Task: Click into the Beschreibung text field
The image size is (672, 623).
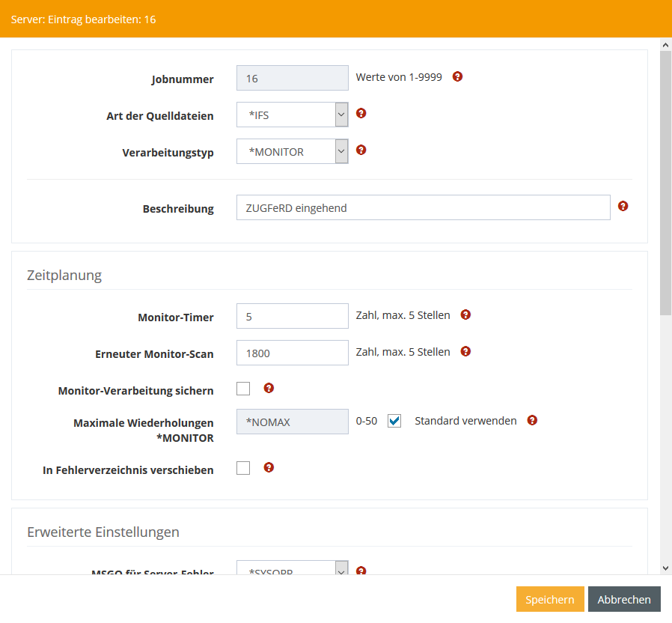Action: (x=423, y=208)
